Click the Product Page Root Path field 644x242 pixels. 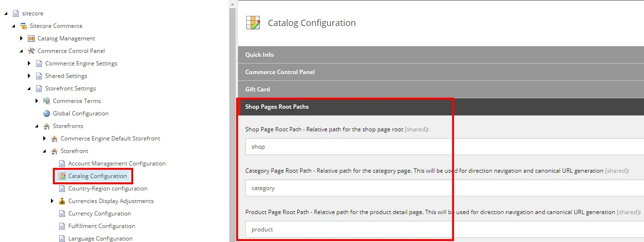(x=444, y=229)
